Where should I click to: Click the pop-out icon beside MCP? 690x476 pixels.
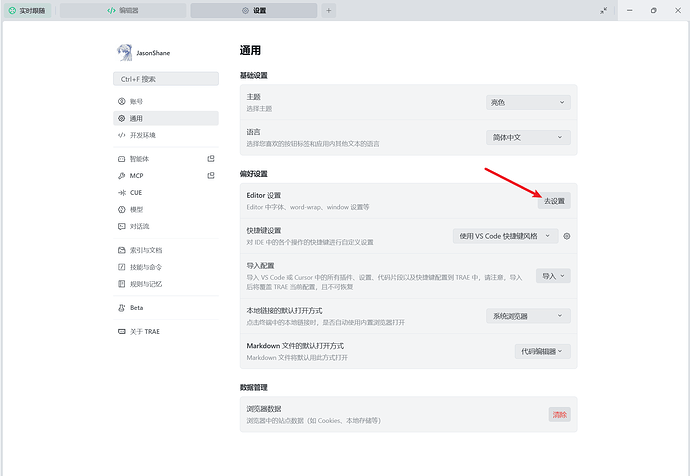pyautogui.click(x=211, y=175)
